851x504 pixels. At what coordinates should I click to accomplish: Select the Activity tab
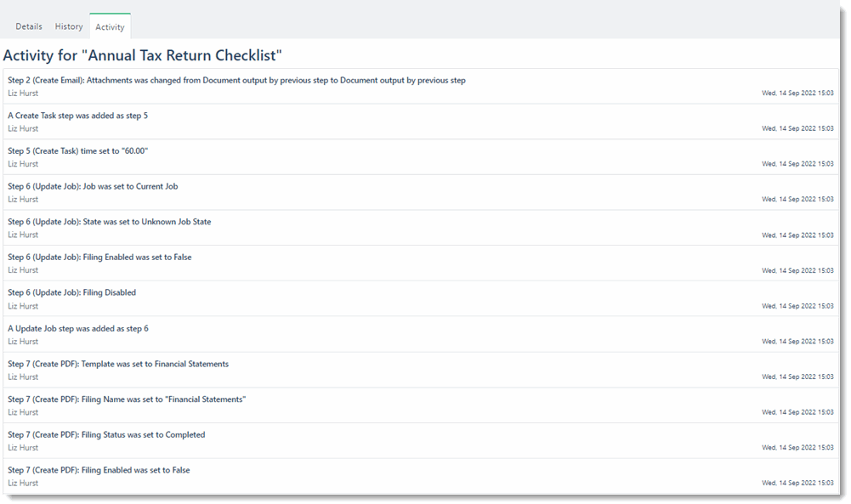pos(110,26)
